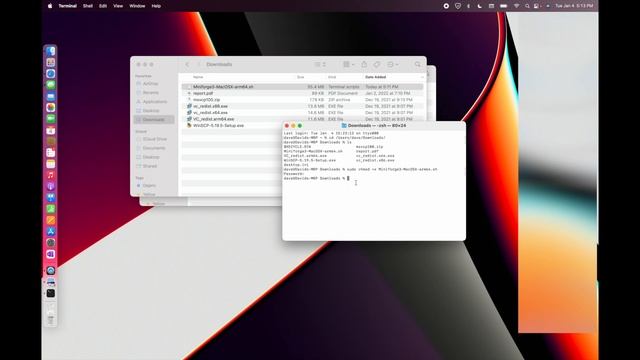Open the View menu

[118, 6]
